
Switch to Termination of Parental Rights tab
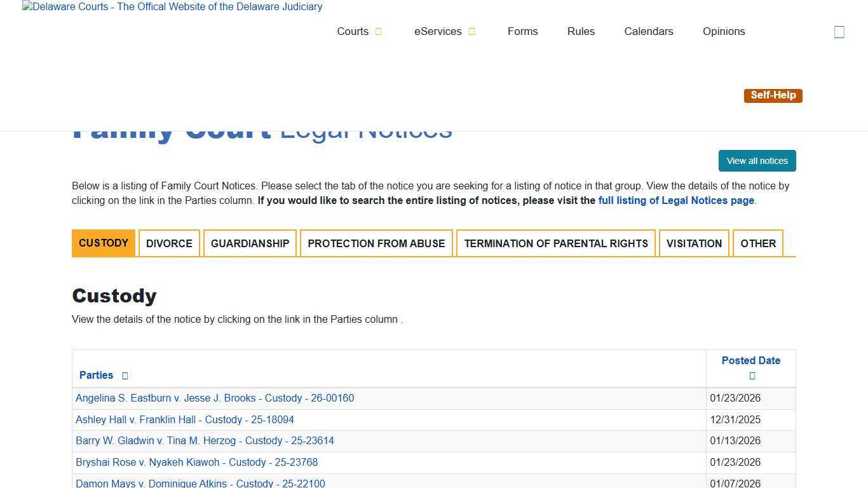555,243
